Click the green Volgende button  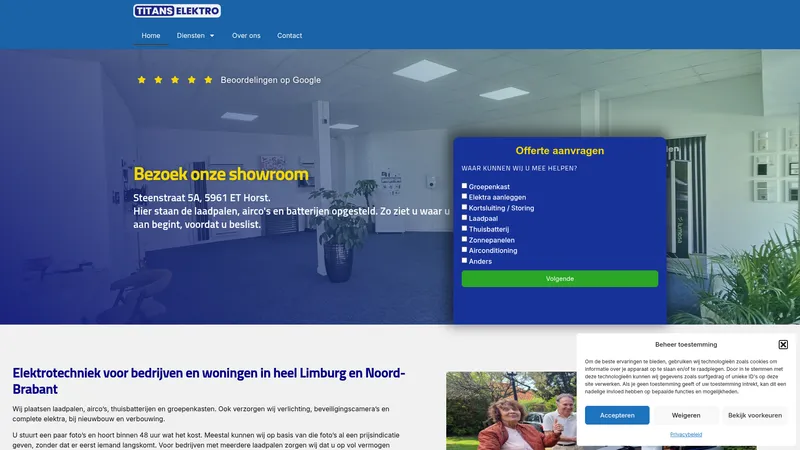coord(560,279)
